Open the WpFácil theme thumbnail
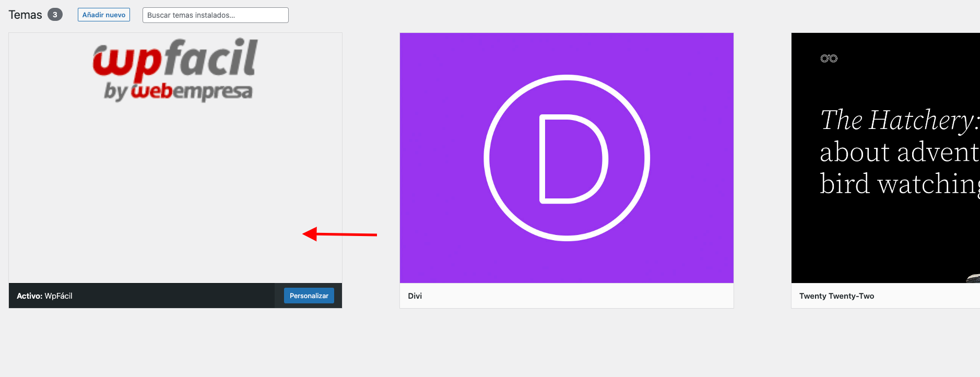Viewport: 980px width, 377px height. (175, 158)
